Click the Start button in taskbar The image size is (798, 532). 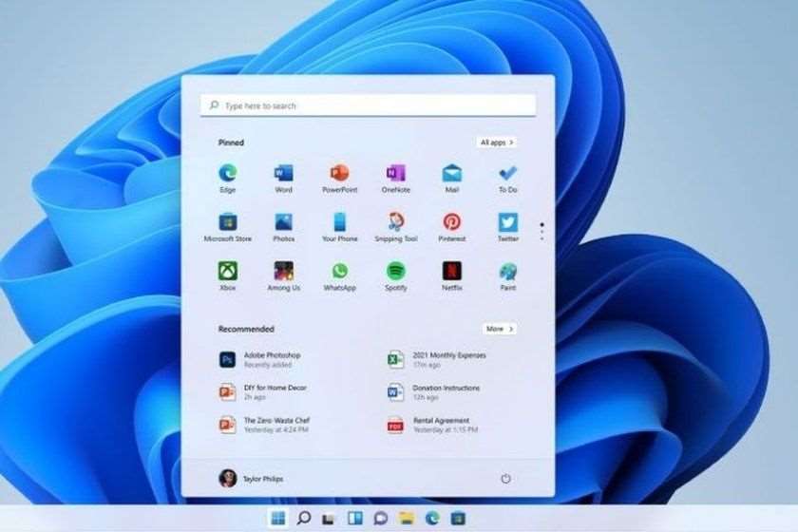click(x=277, y=519)
